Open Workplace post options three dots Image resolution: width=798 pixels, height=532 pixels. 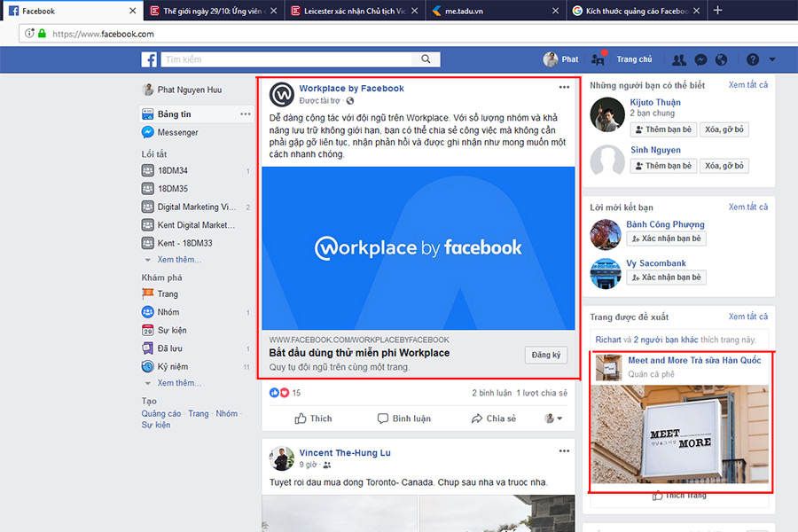click(x=564, y=87)
